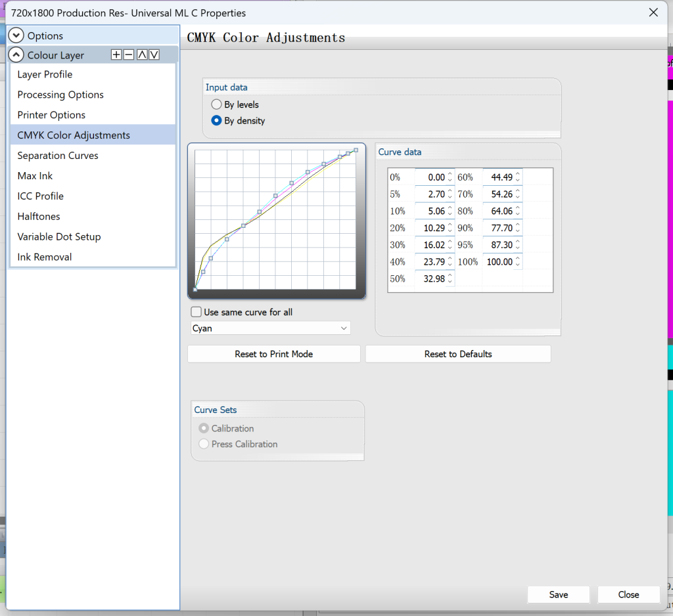Image resolution: width=673 pixels, height=616 pixels.
Task: Add a new colour layer with plus icon
Action: point(116,55)
